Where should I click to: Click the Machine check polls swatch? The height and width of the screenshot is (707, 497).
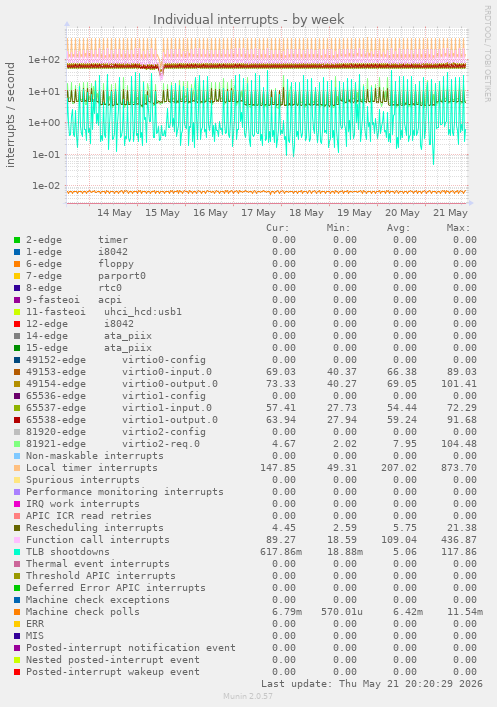17,612
